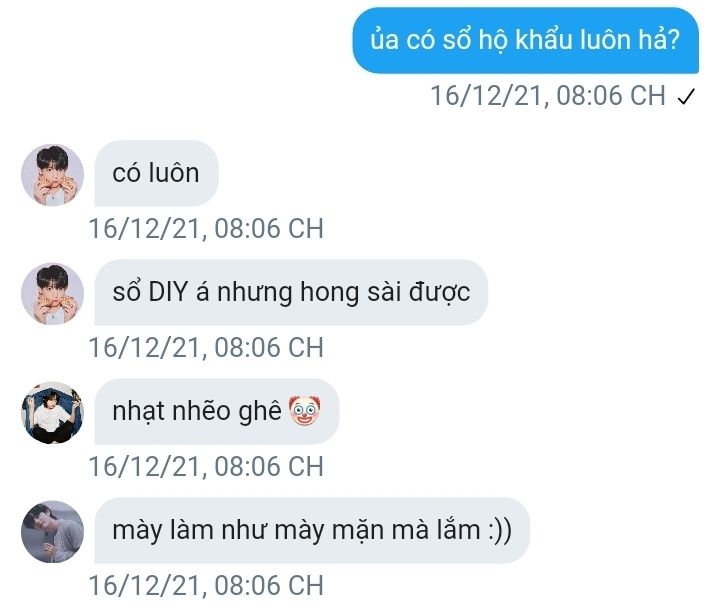720x606 pixels.
Task: Click the clown face emoji
Action: (x=304, y=411)
